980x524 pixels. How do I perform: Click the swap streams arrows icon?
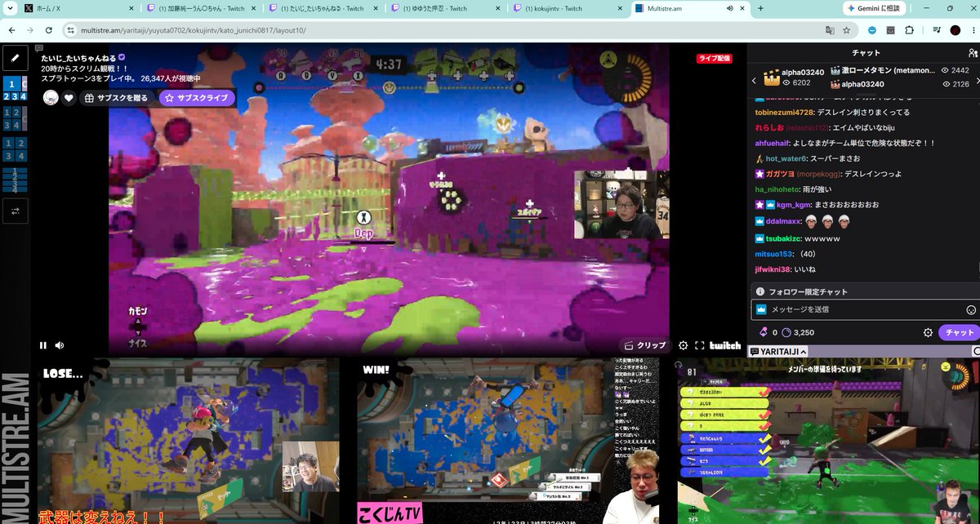tap(15, 211)
